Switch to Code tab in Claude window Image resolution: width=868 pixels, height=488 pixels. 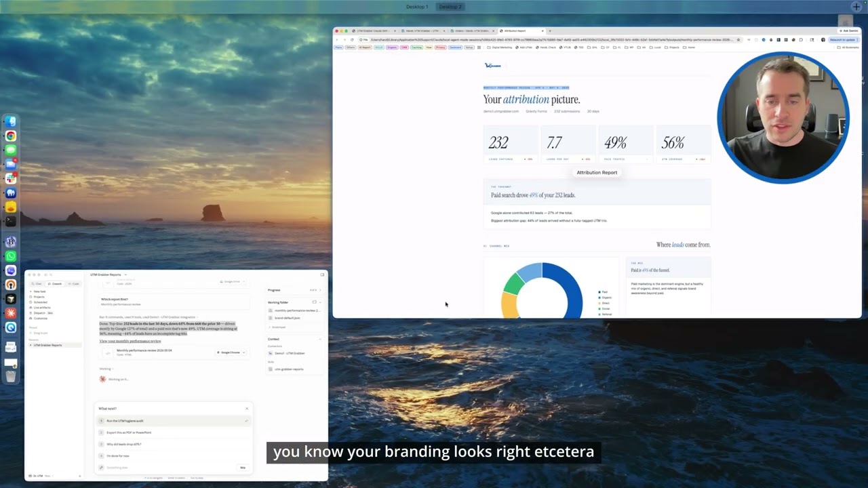(74, 283)
